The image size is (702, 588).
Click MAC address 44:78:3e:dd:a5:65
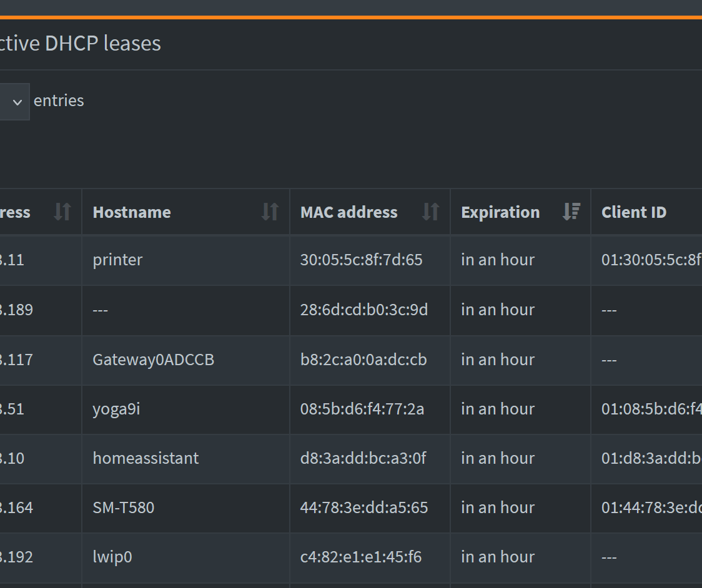coord(364,508)
